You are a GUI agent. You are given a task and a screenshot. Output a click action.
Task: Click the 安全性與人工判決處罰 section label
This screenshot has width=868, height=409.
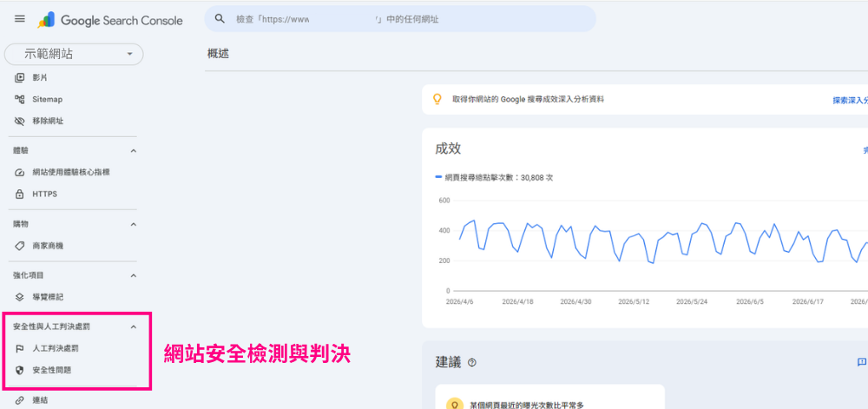click(51, 327)
